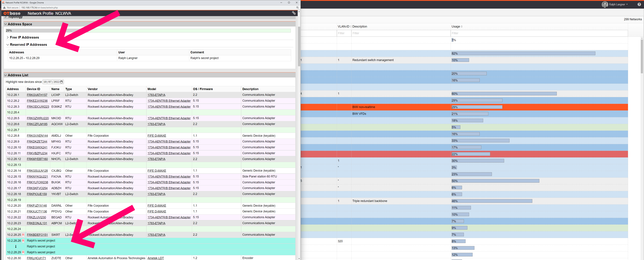Collapse the Reserved IP Addresses section

coord(8,45)
